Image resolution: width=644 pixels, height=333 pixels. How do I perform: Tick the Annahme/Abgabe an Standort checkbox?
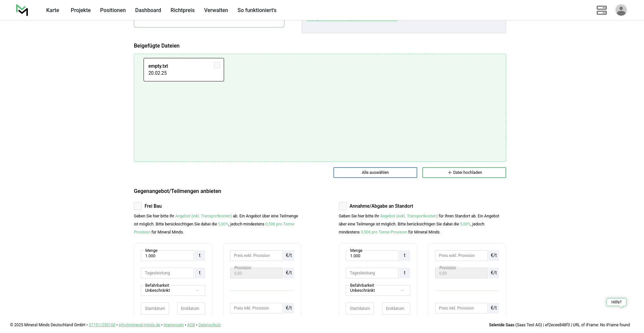click(x=343, y=206)
